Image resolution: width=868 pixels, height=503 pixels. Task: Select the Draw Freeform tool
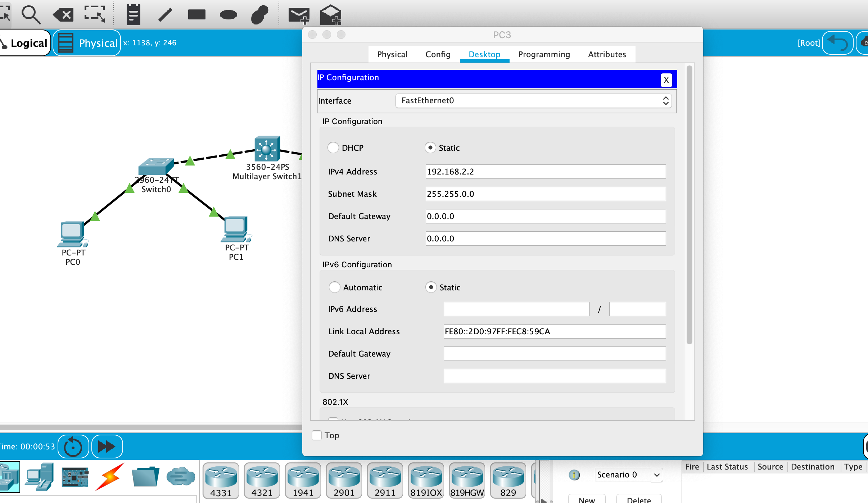(259, 15)
